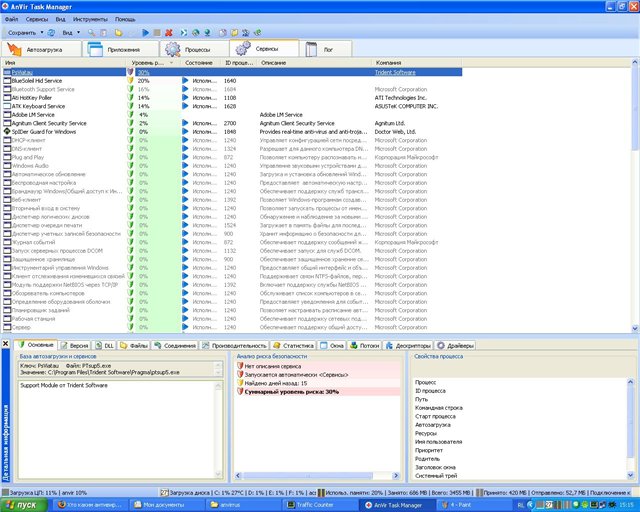Click the refresh icon next to Сохранить
This screenshot has height=512, width=640.
tap(51, 33)
